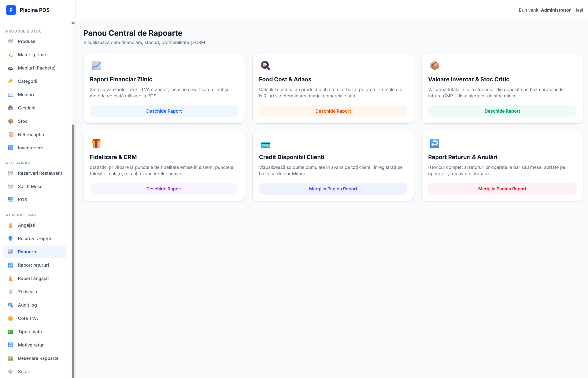
Task: Open Tipuri plata page
Action: coord(35,332)
